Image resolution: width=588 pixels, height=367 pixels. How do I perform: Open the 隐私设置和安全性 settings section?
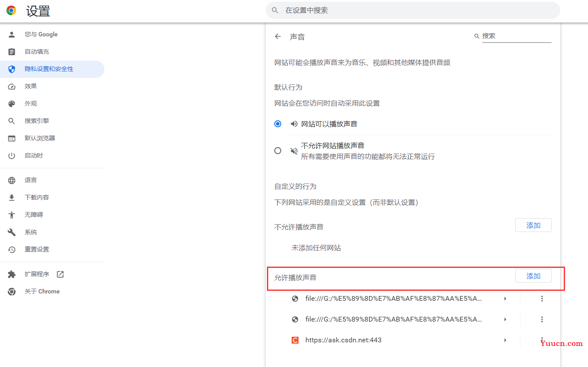pos(52,69)
